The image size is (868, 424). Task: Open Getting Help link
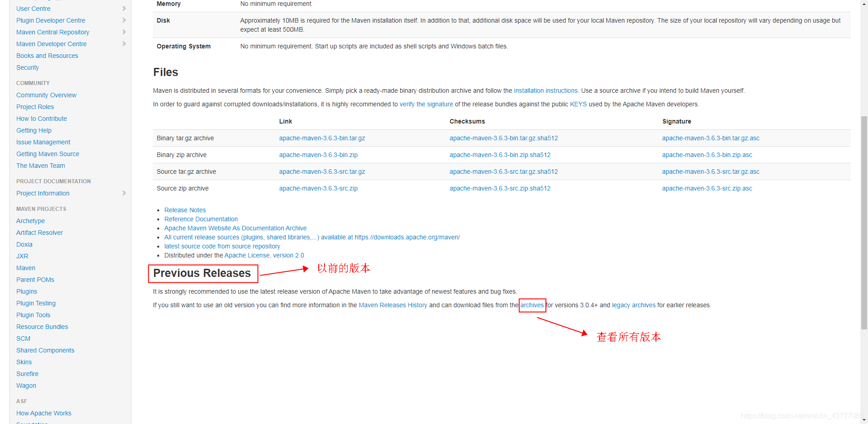click(x=34, y=130)
